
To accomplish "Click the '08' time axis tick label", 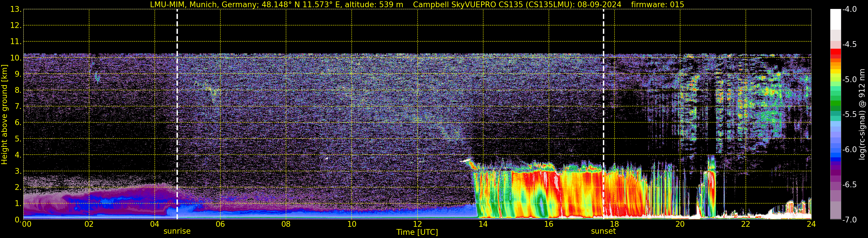I will [286, 224].
